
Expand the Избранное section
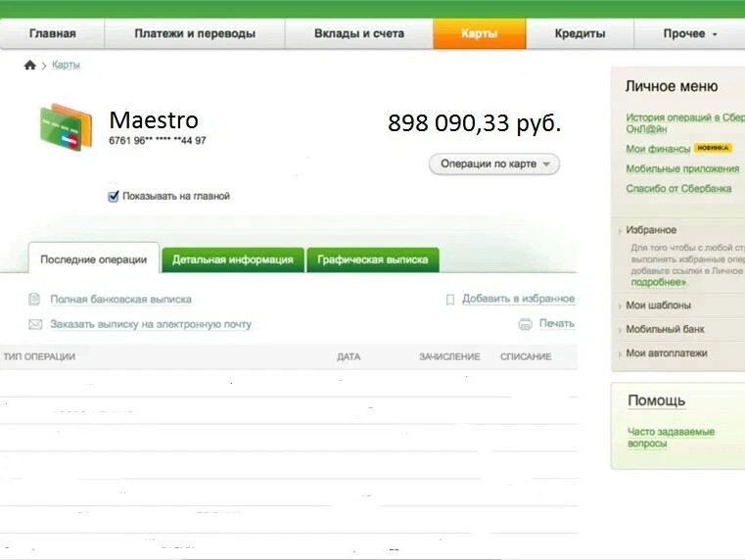coord(651,230)
